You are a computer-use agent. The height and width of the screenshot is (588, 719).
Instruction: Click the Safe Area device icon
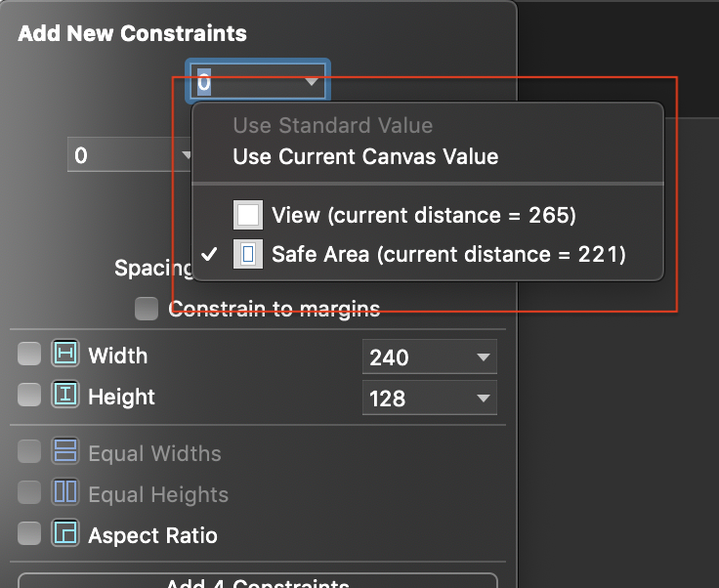point(248,255)
